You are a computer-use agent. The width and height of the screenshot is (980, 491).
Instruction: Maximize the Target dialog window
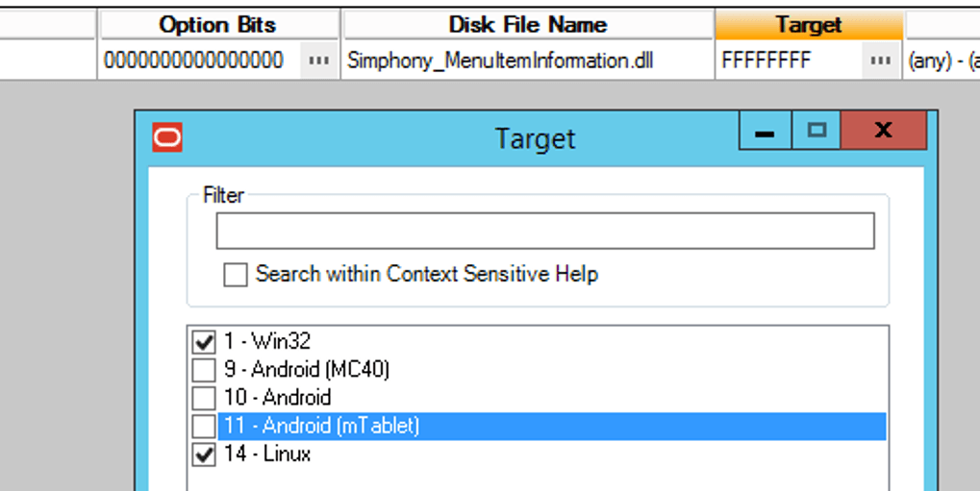click(x=817, y=132)
